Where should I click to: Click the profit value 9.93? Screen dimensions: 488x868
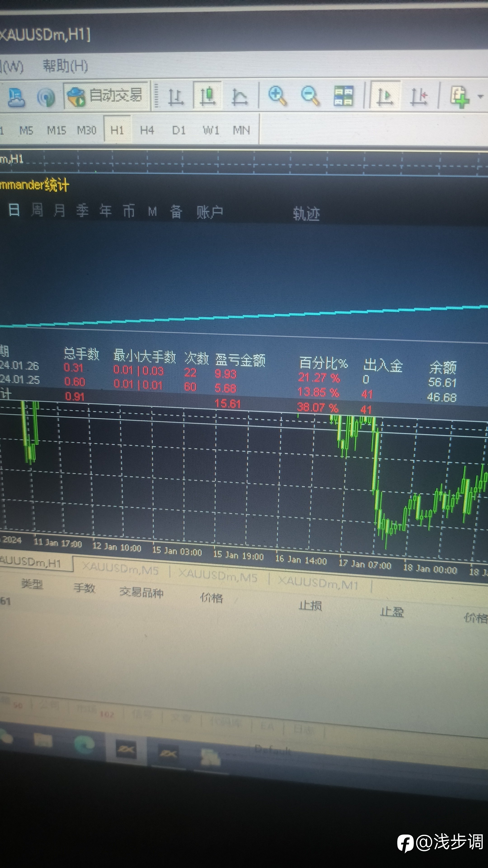coord(226,374)
